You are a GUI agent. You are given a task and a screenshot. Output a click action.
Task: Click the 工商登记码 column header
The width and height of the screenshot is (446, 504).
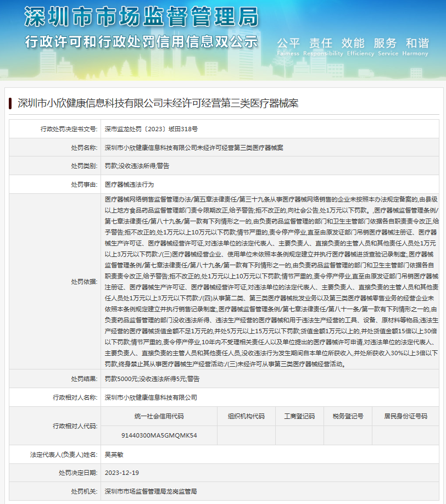pos(299,416)
